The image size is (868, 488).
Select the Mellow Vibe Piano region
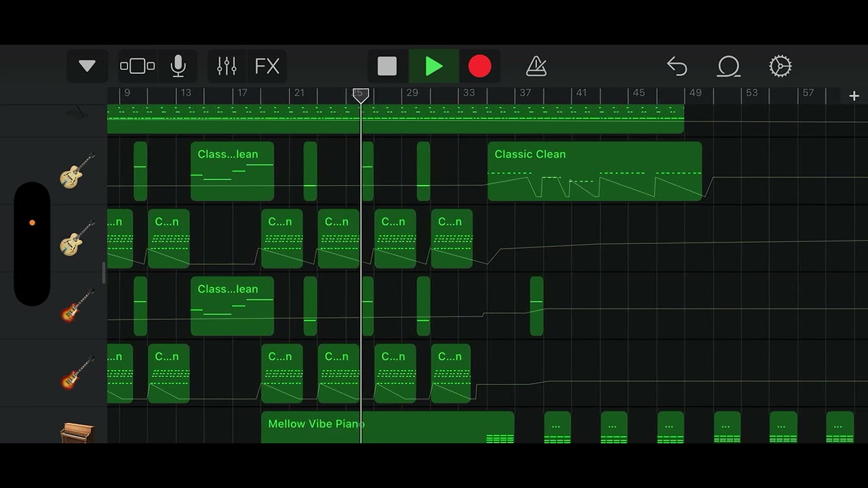point(388,427)
